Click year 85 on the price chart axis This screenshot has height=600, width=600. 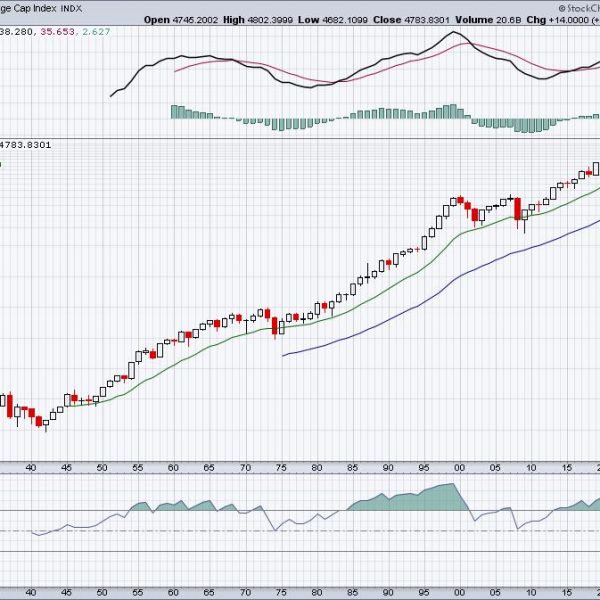[x=352, y=468]
